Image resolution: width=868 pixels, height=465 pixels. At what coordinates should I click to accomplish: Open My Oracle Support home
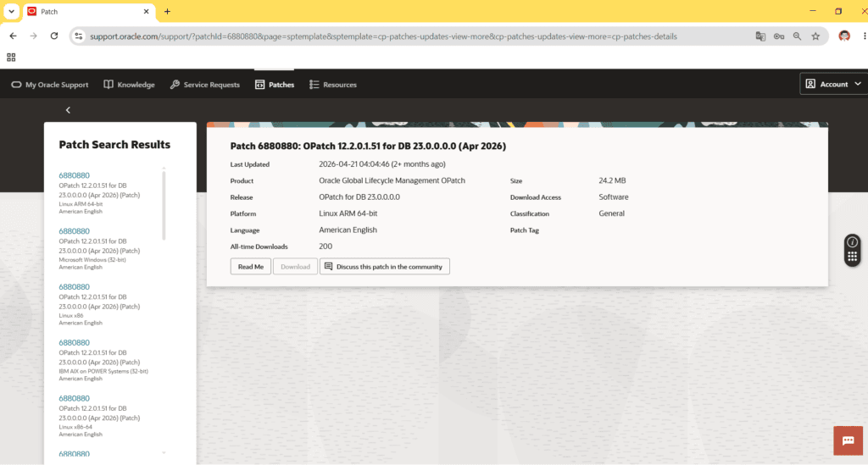pos(50,85)
